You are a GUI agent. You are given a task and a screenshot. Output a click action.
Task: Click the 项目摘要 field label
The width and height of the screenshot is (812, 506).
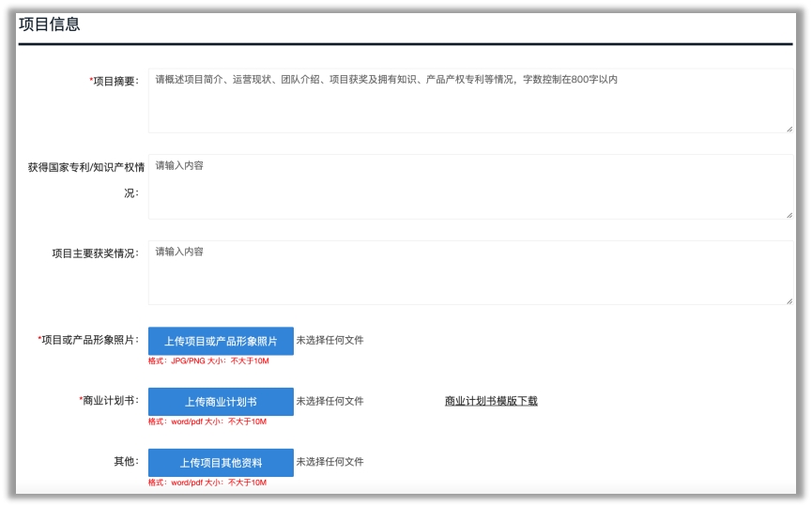tap(115, 81)
